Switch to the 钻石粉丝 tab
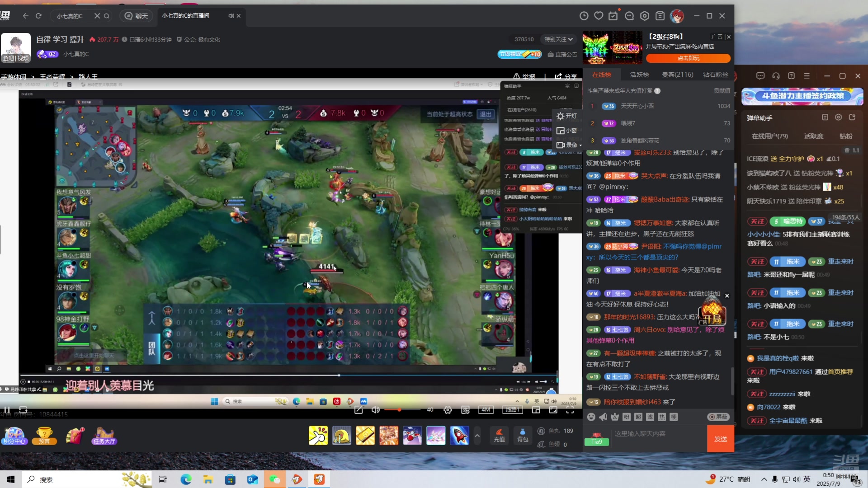The height and width of the screenshot is (488, 868). click(716, 75)
